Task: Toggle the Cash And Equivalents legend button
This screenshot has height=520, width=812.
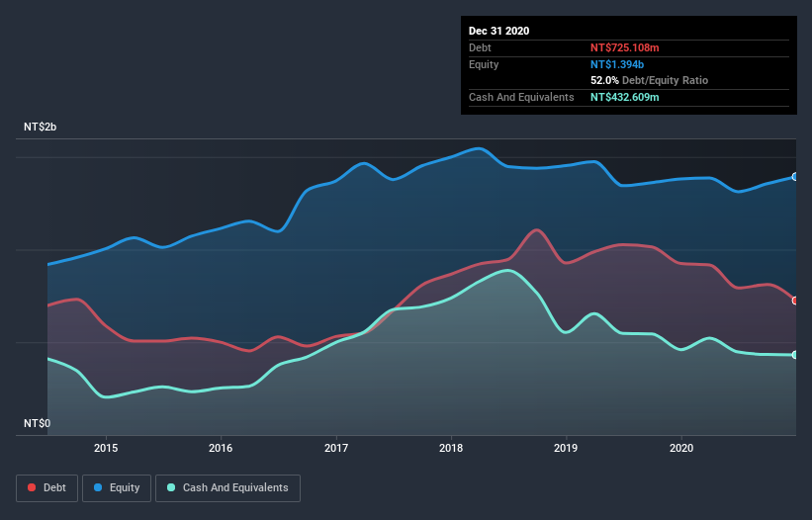Action: (227, 488)
